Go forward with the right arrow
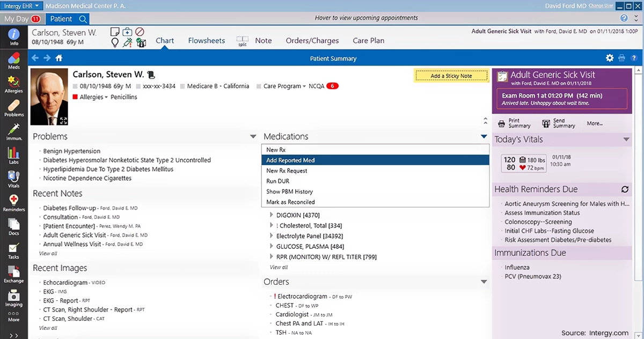This screenshot has height=339, width=644. [47, 58]
